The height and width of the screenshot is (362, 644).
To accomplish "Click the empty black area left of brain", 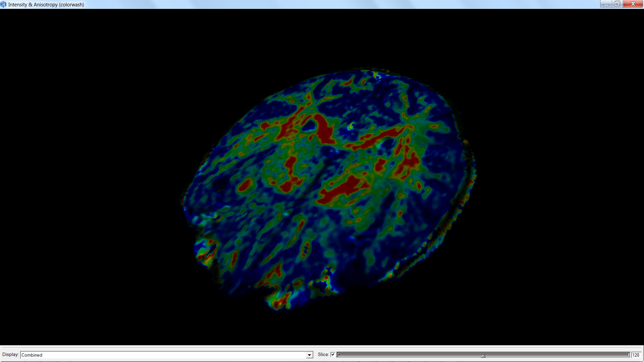I will pyautogui.click(x=91, y=181).
